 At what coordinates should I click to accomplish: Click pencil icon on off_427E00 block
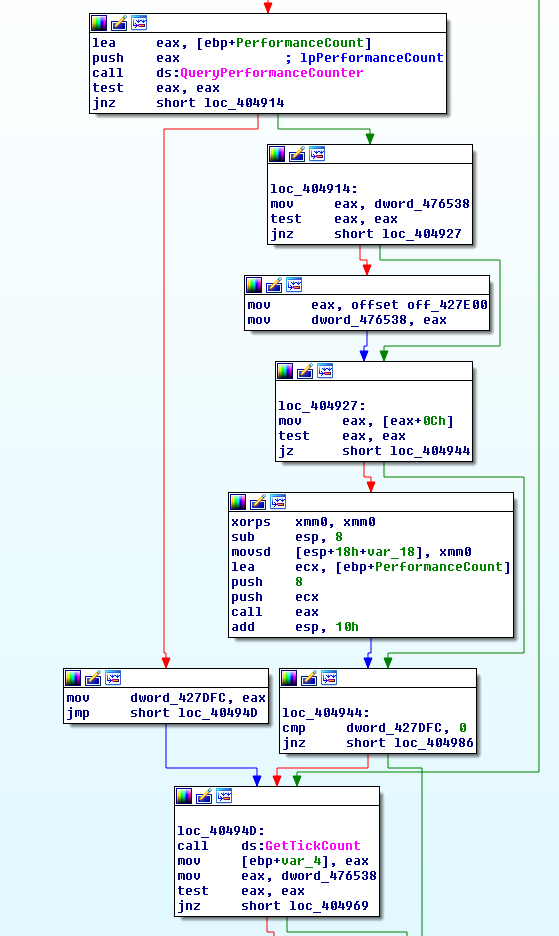point(274,285)
